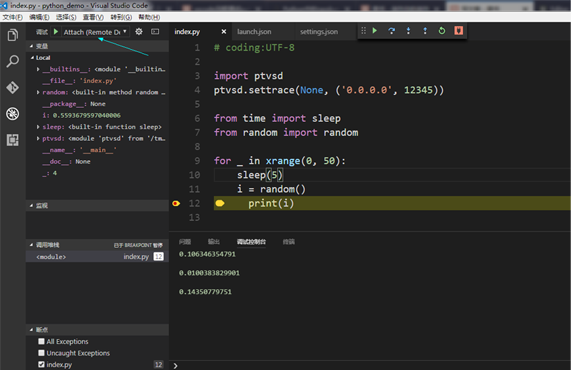Step out in debug toolbar
The image size is (571, 370).
coord(425,31)
